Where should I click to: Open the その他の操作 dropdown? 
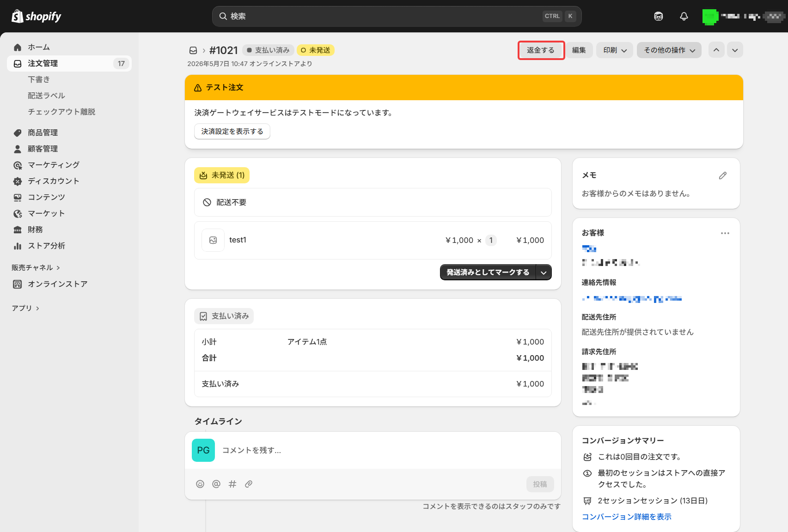(669, 50)
